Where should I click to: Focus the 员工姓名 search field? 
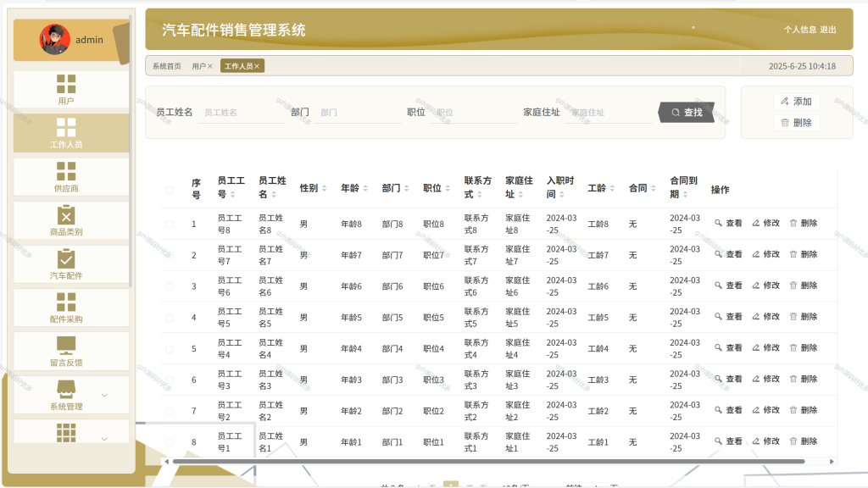coord(243,113)
